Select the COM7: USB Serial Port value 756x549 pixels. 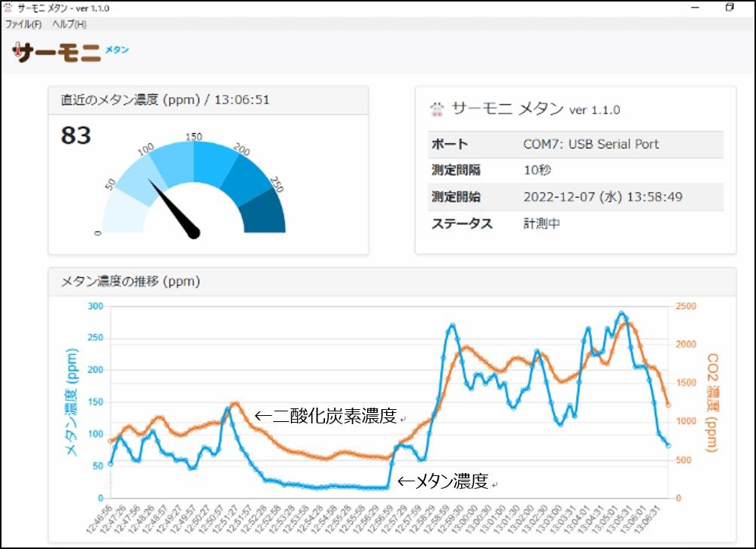(591, 144)
